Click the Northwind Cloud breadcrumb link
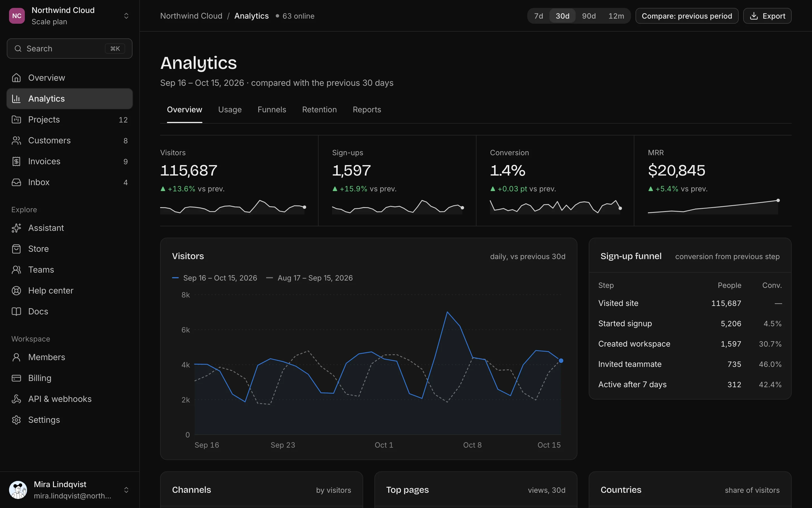812x508 pixels. [191, 16]
